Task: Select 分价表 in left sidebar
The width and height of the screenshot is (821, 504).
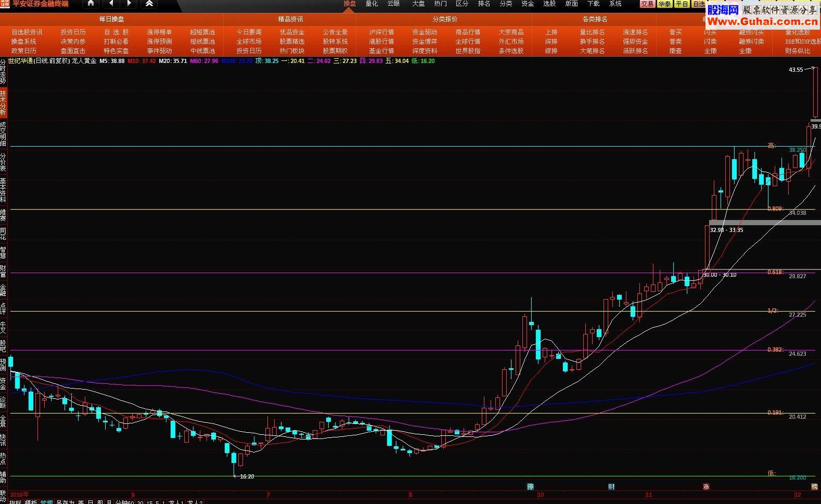Action: point(3,162)
